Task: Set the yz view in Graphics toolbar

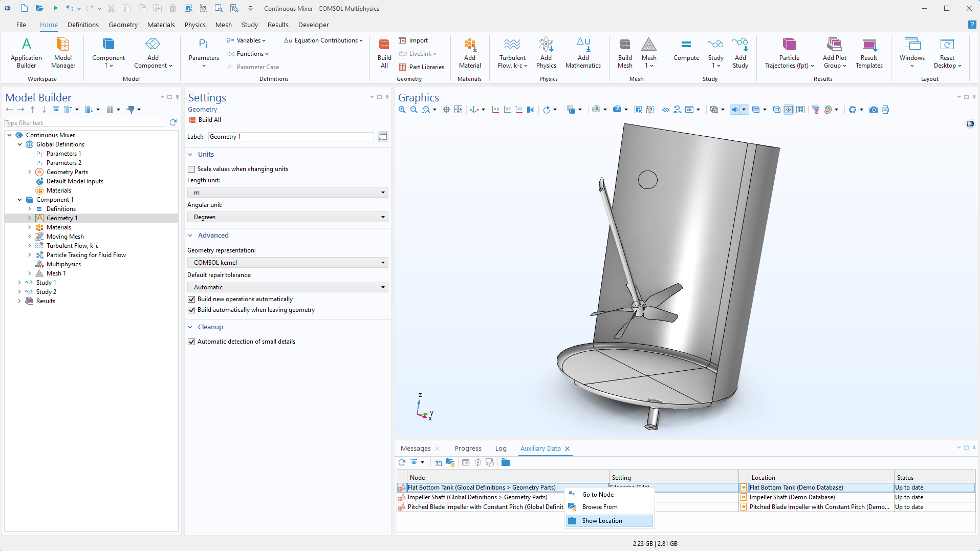Action: pos(507,110)
